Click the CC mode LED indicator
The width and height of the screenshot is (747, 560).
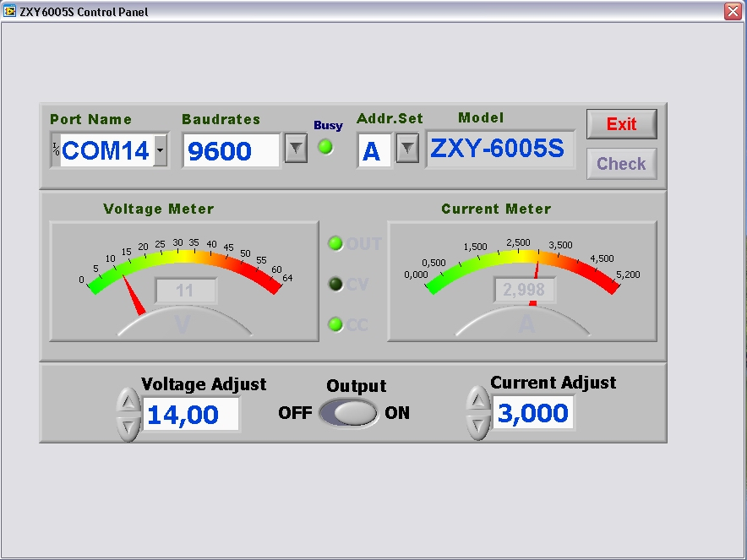click(335, 324)
